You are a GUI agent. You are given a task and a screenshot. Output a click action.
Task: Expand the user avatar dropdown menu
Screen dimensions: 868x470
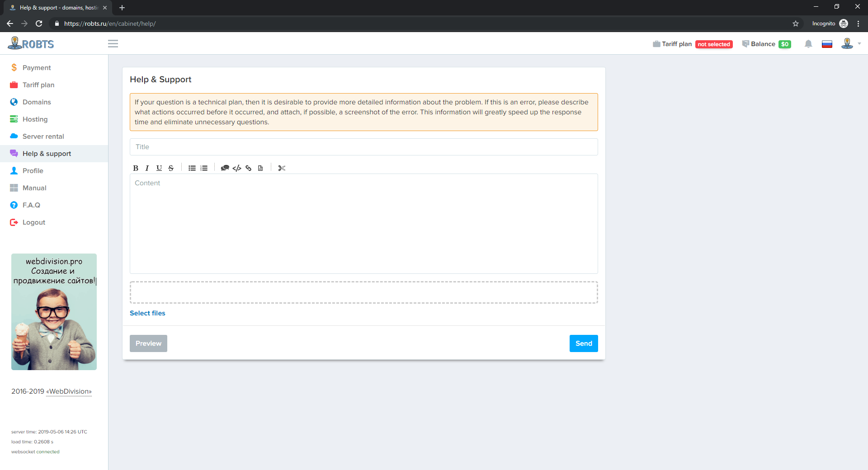[x=851, y=44]
